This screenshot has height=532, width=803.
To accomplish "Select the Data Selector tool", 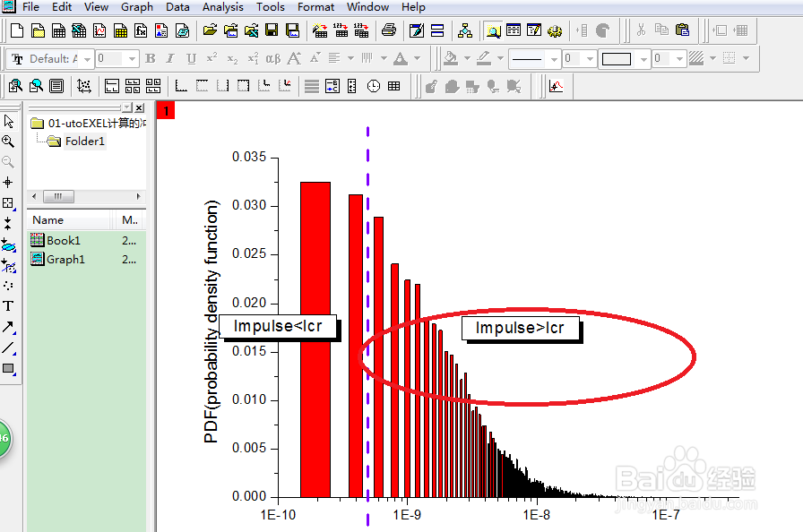I will tap(8, 224).
